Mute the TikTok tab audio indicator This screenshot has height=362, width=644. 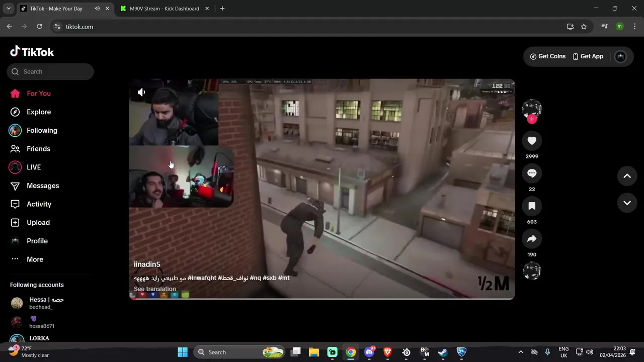point(97,9)
